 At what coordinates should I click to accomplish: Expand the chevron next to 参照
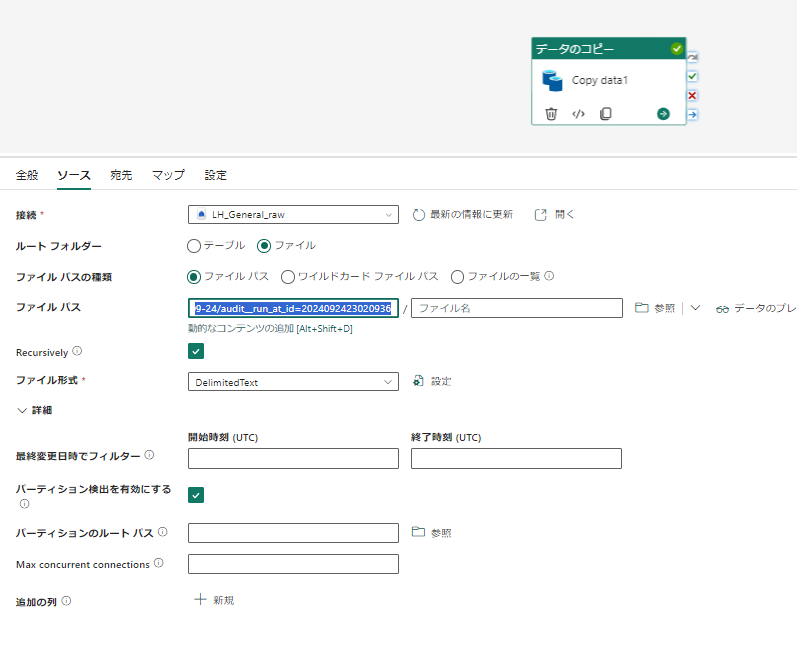tap(695, 308)
